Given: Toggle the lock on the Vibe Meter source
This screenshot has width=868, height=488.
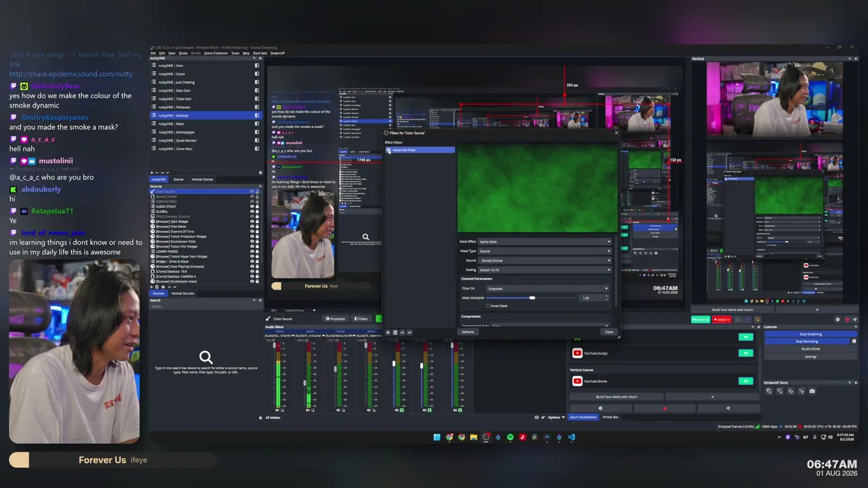Looking at the screenshot, I should click(x=258, y=226).
